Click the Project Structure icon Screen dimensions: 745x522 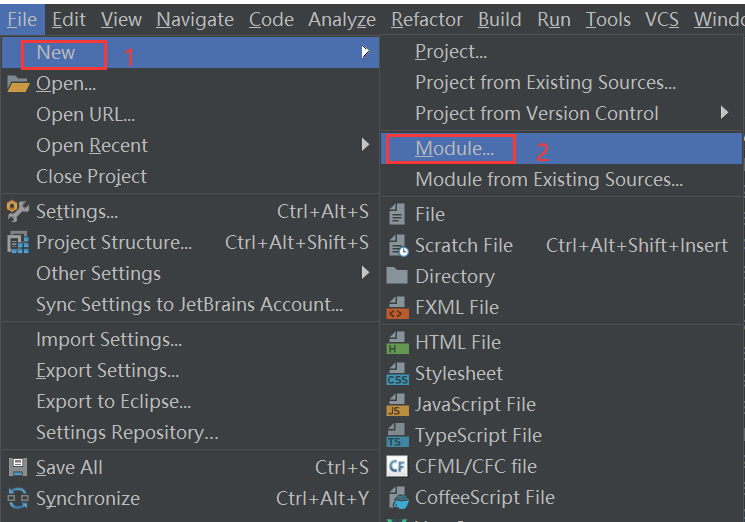coord(18,242)
